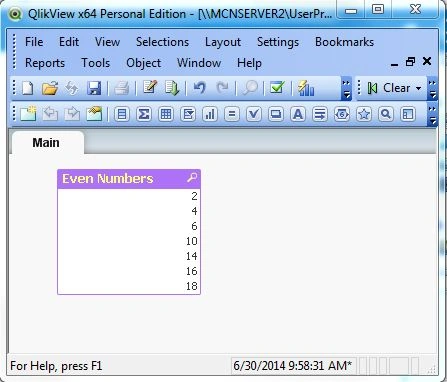Create a Current Selections Box with checkmark icon
Screen dimensions: 447x382
(x=254, y=114)
